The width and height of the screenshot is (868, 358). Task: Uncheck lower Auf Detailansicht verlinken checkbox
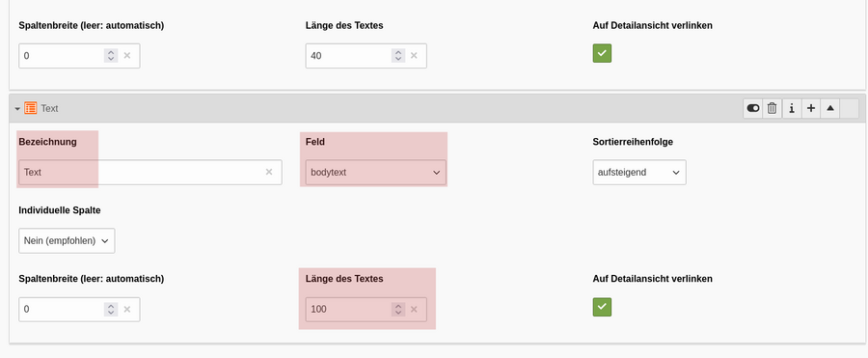click(602, 307)
